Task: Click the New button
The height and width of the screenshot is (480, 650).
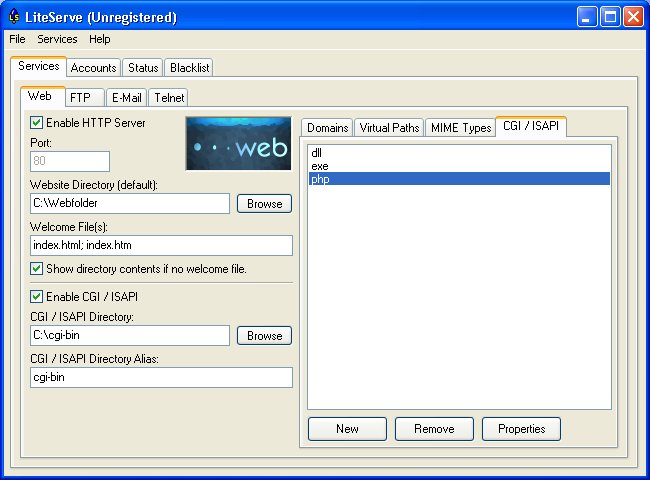Action: [x=347, y=429]
